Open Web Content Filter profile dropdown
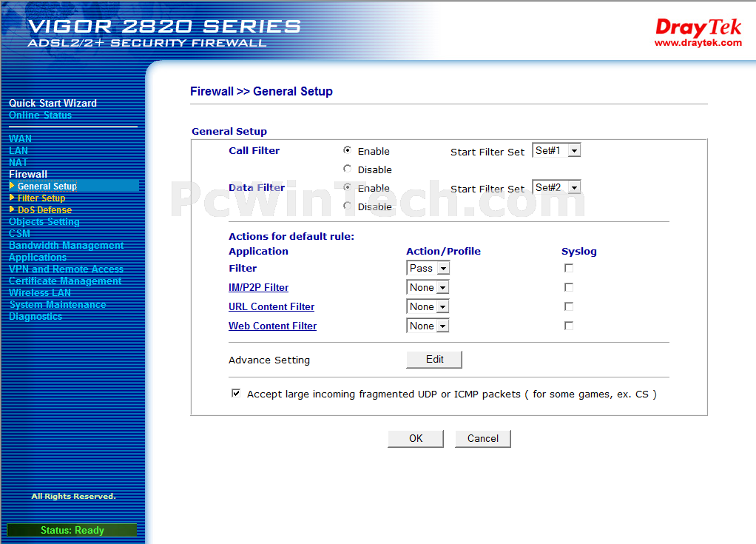The height and width of the screenshot is (544, 756). coord(428,326)
